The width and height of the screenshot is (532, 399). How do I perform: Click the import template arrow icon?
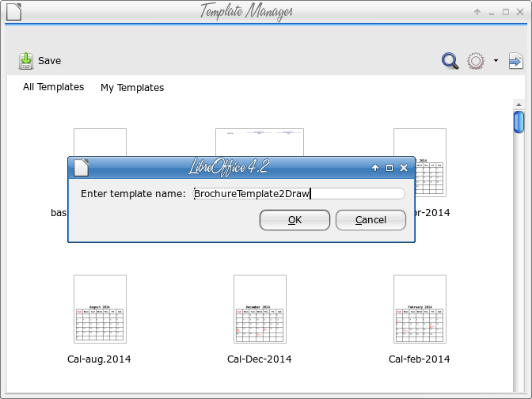click(515, 61)
